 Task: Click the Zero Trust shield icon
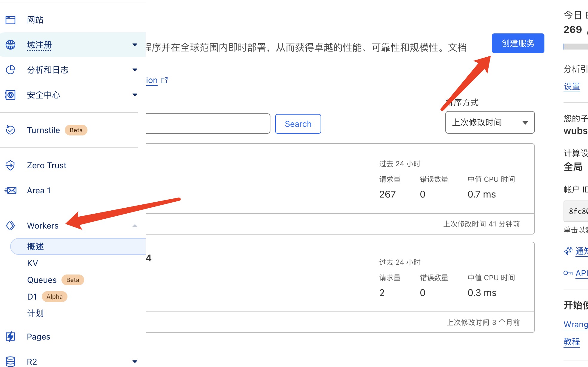[10, 165]
